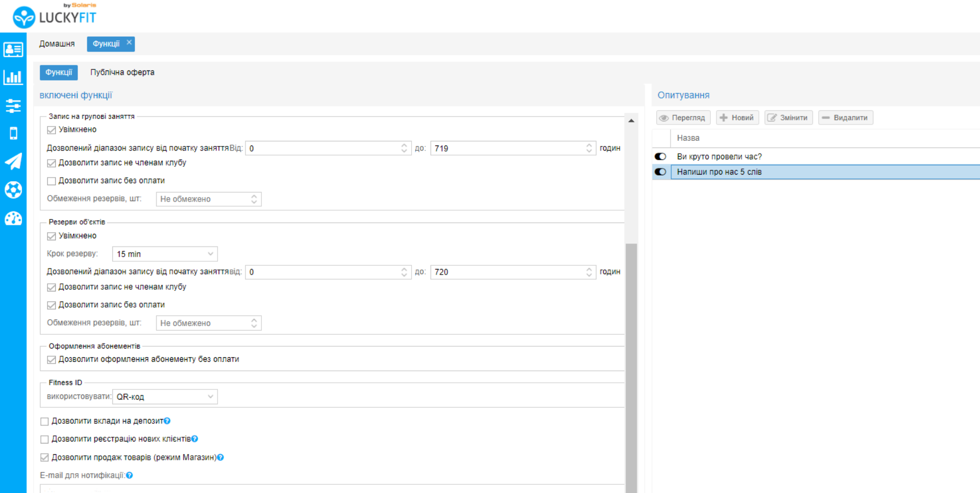Adjust stepper of the 719 hours field
This screenshot has height=493, width=980.
(589, 148)
